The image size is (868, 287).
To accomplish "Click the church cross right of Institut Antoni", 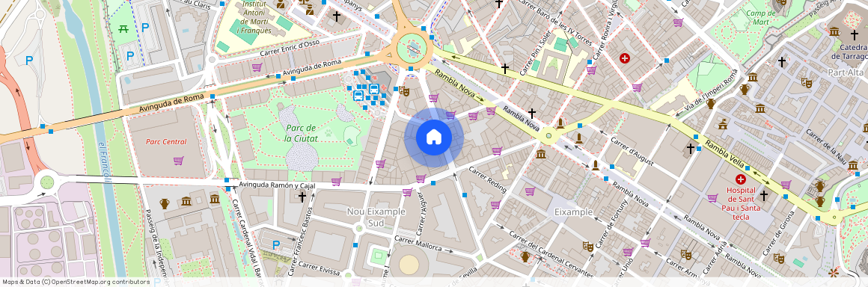I will pos(336,16).
